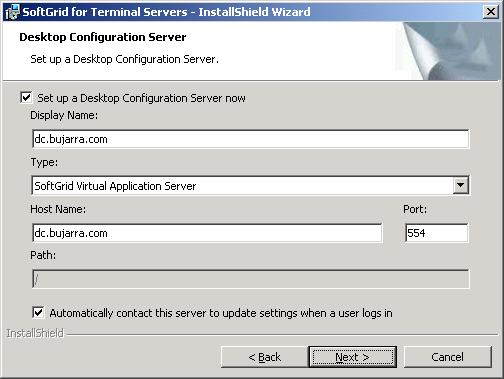Image resolution: width=504 pixels, height=379 pixels.
Task: Click the Display Name input field
Action: (250, 139)
